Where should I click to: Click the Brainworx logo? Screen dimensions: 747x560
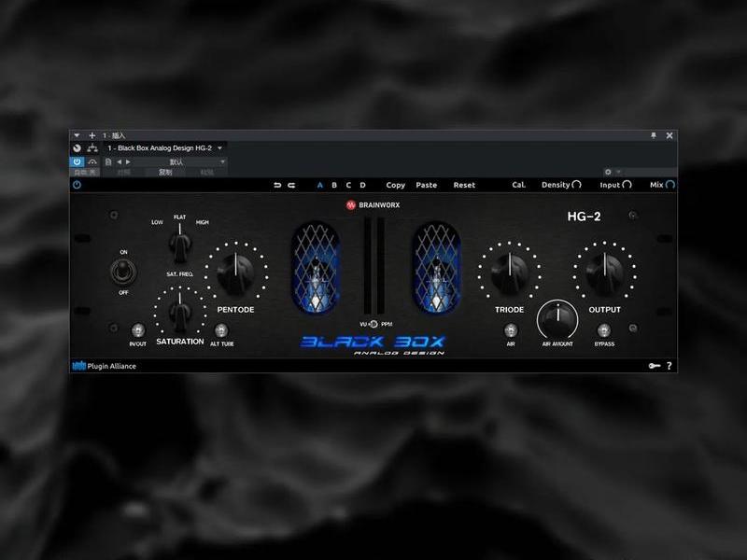(373, 205)
